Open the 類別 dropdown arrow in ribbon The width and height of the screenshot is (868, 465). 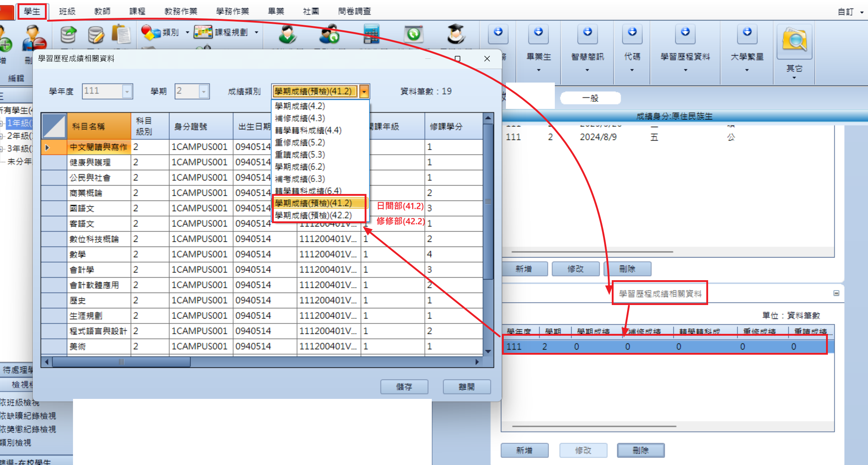(188, 33)
